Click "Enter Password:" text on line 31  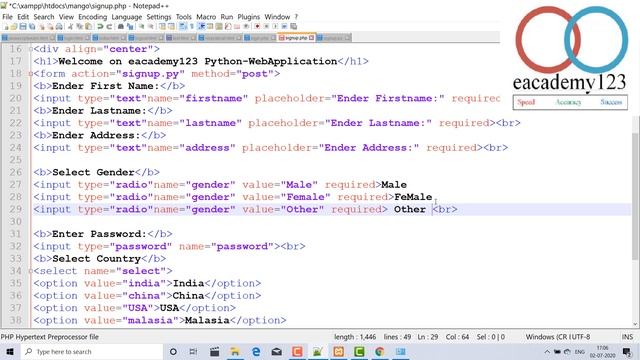coord(100,234)
